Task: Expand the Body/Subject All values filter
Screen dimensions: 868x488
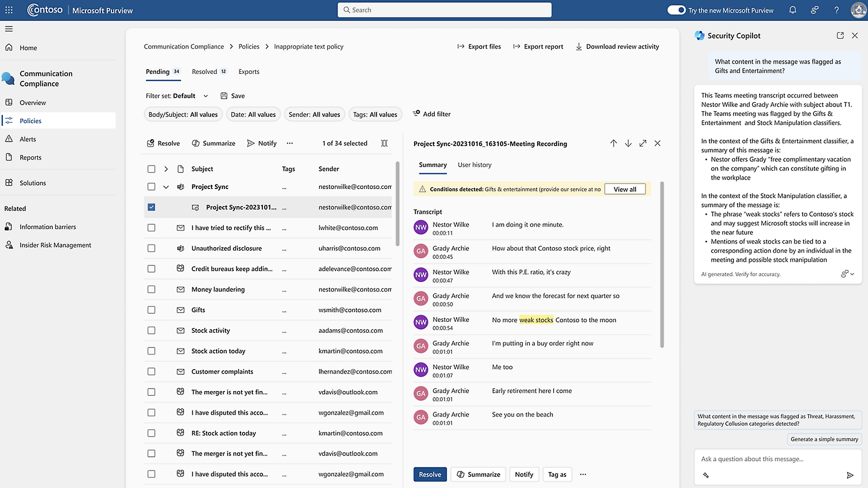Action: point(182,114)
